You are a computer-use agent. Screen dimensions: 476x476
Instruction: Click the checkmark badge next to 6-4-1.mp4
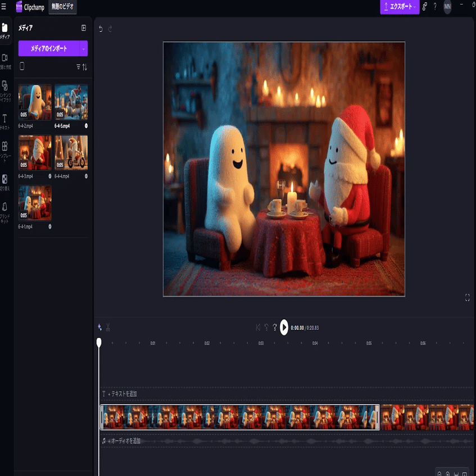click(x=50, y=226)
